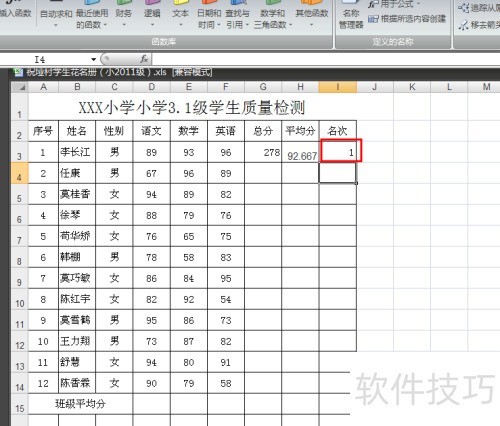Open the AutoSum (自动求和) function menu

click(56, 15)
